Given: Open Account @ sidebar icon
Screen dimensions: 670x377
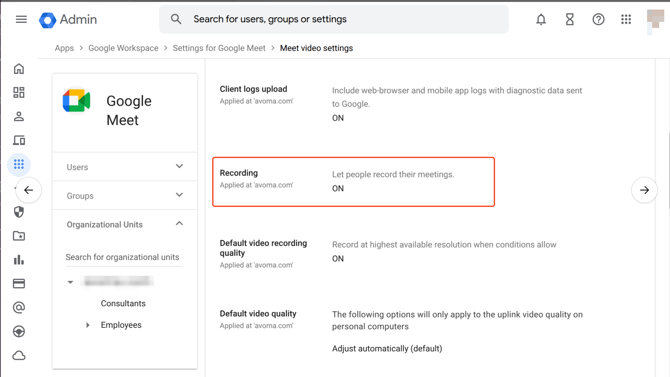Looking at the screenshot, I should (19, 307).
